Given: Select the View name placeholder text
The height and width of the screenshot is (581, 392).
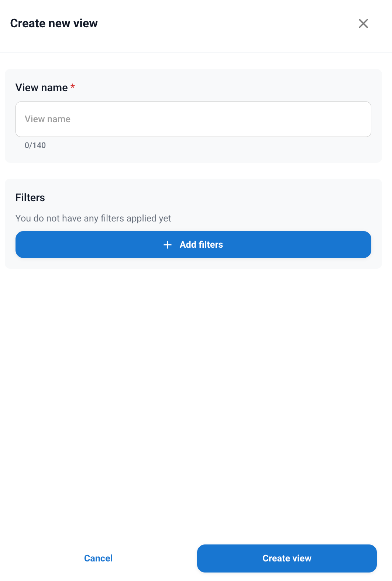Looking at the screenshot, I should [x=48, y=119].
